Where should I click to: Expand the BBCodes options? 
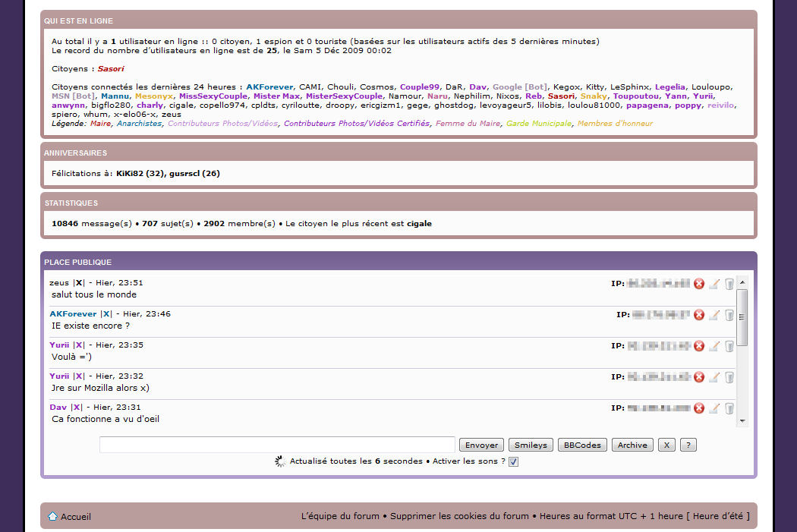(x=582, y=445)
